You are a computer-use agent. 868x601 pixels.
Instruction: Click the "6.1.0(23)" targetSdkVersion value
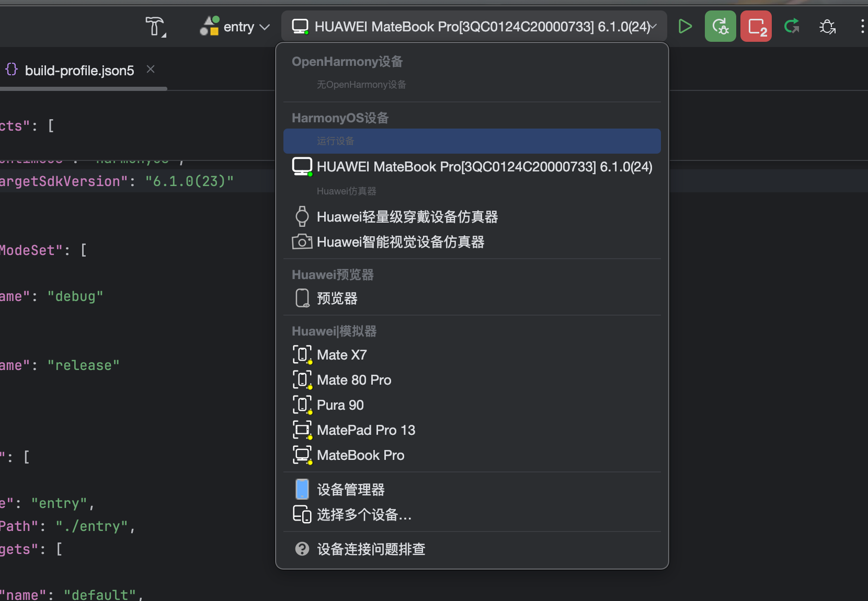tap(190, 181)
